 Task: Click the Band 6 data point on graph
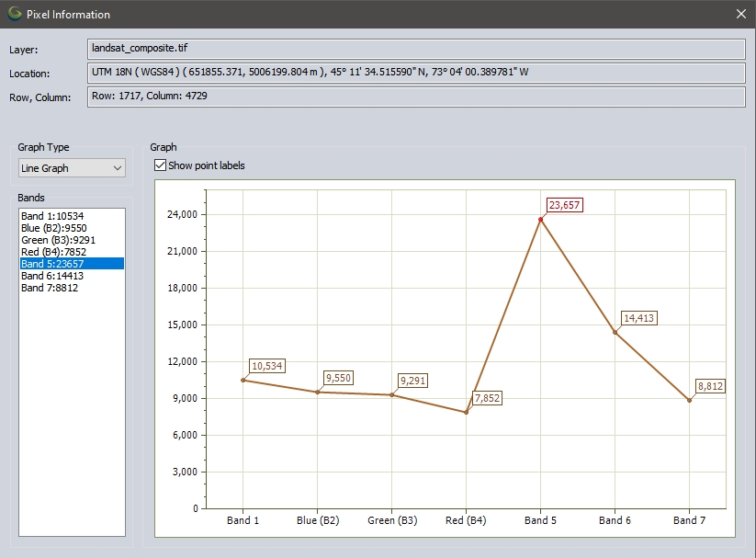[x=615, y=332]
